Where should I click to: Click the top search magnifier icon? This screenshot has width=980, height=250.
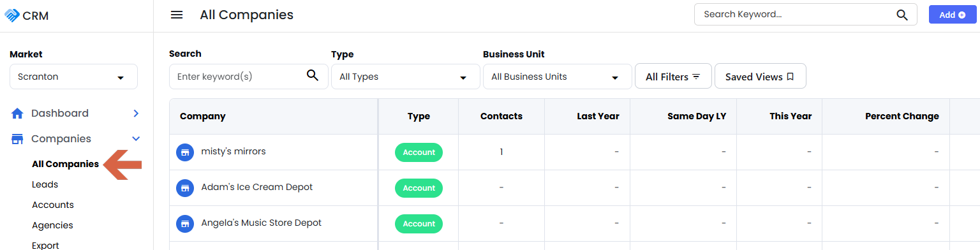[x=902, y=15]
